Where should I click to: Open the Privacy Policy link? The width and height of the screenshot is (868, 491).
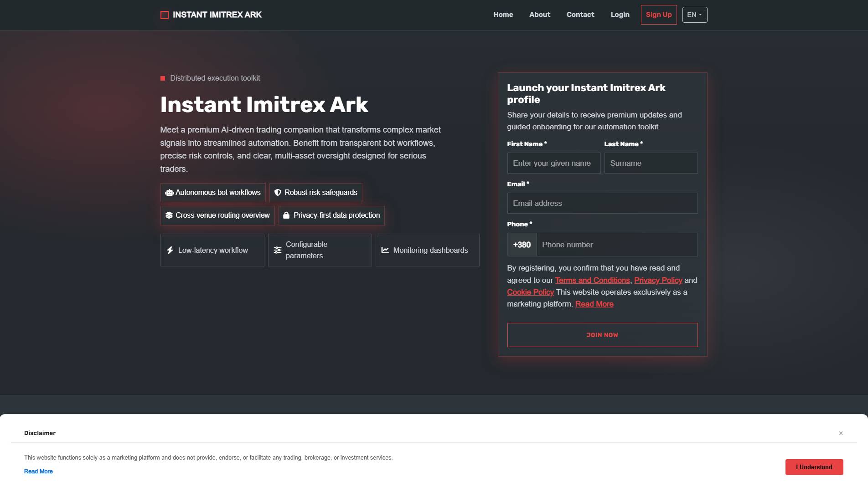click(x=658, y=281)
